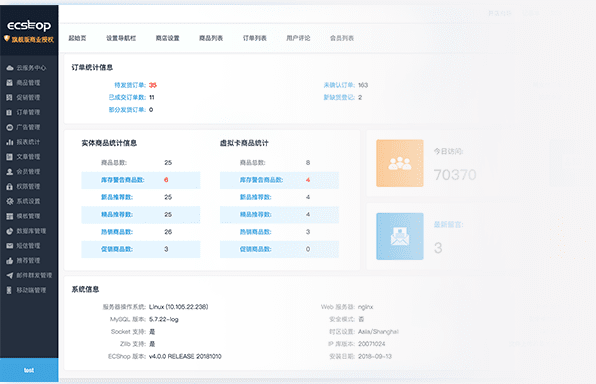Click the 未确认订单 count 163
Viewport: 596px width, 384px height.
click(363, 85)
